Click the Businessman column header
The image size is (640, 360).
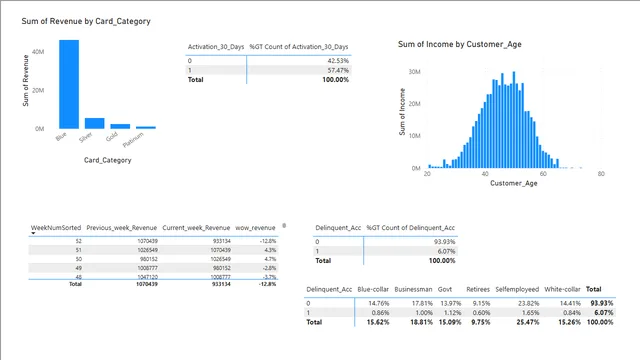pyautogui.click(x=413, y=289)
